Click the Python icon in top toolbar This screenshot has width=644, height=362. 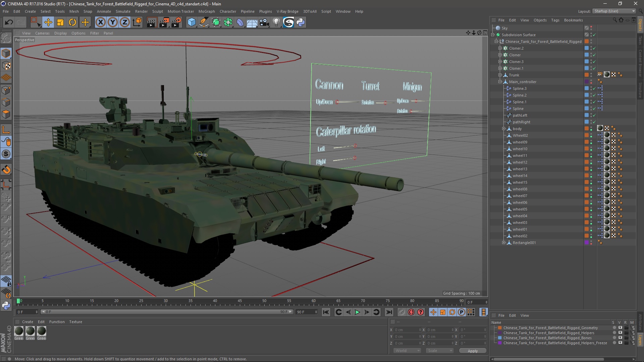click(x=301, y=22)
